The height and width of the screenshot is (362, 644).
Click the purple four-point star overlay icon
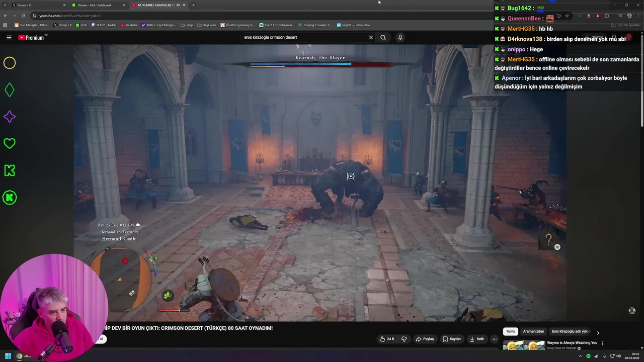(x=10, y=117)
